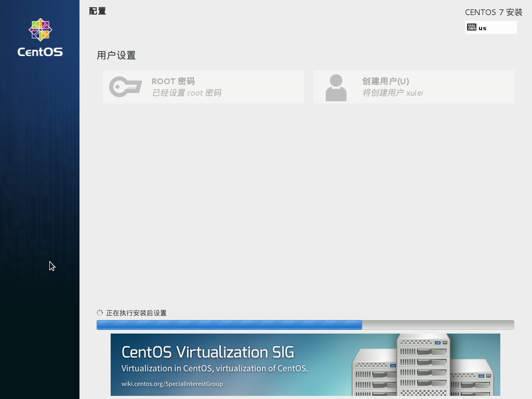Screen dimensions: 532x399
Task: Click the ROOT password key icon
Action: tap(125, 87)
